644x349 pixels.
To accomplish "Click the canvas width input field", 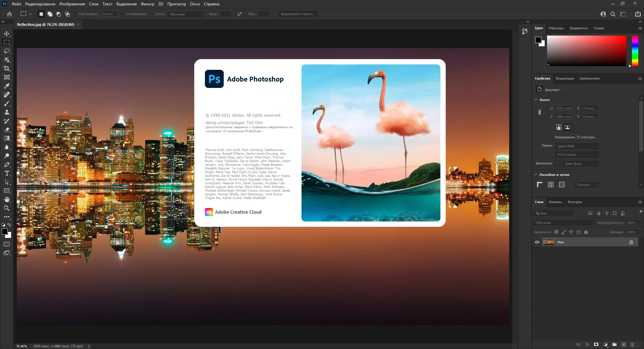I will point(563,108).
